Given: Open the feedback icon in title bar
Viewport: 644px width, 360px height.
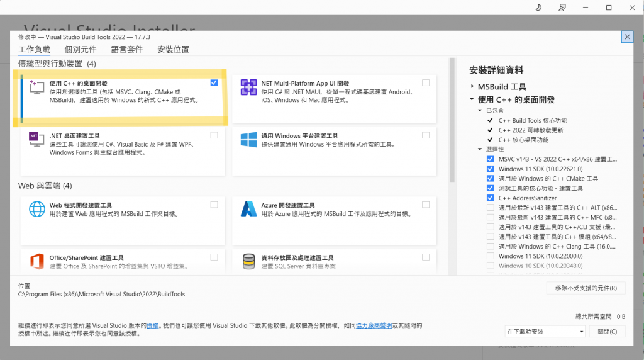Looking at the screenshot, I should point(562,8).
